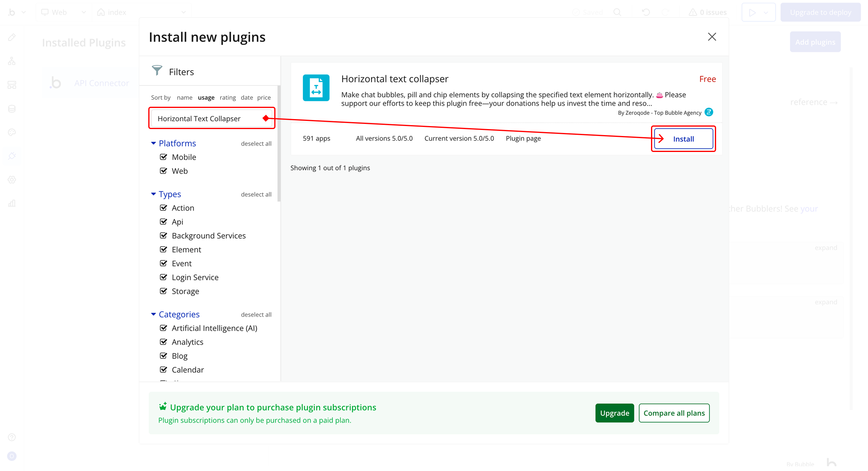868x471 pixels.
Task: Open the Styles palette icon in sidebar
Action: pos(12,132)
